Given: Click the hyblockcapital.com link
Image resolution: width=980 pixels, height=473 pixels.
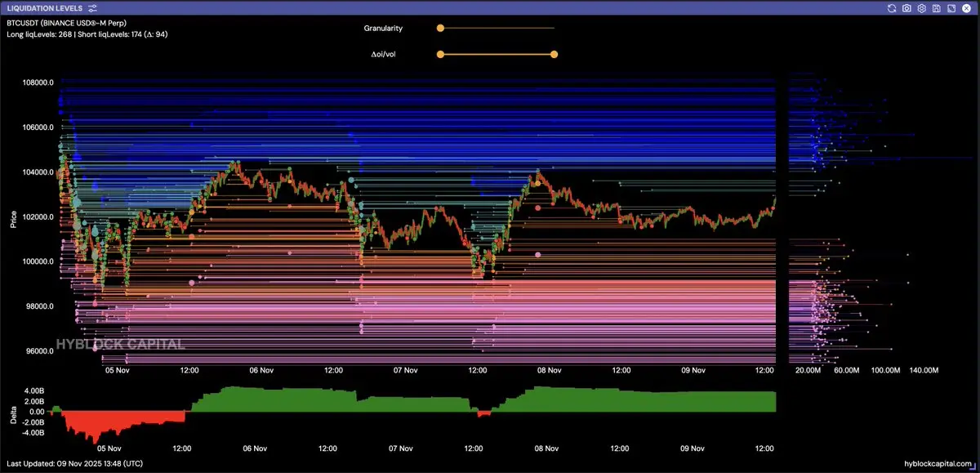Looking at the screenshot, I should 939,463.
